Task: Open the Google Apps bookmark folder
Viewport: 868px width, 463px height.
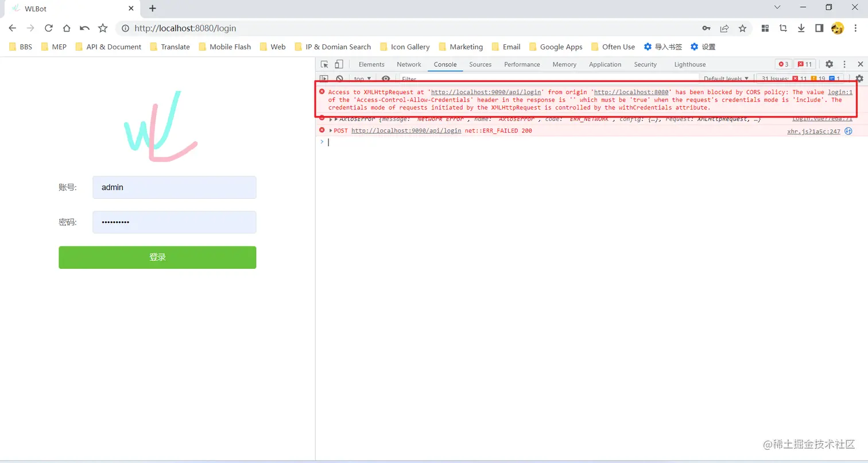Action: (555, 47)
